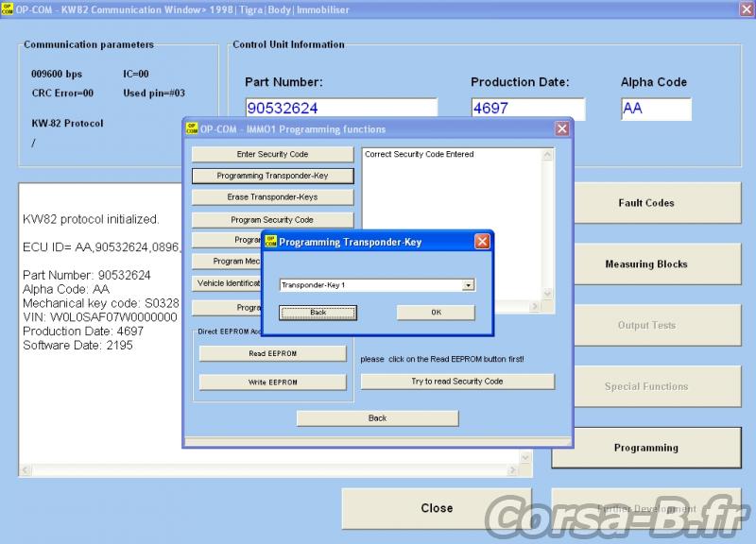Click 'please click on the Read EEPROM button first!' text
Image resolution: width=756 pixels, height=544 pixels.
point(442,359)
